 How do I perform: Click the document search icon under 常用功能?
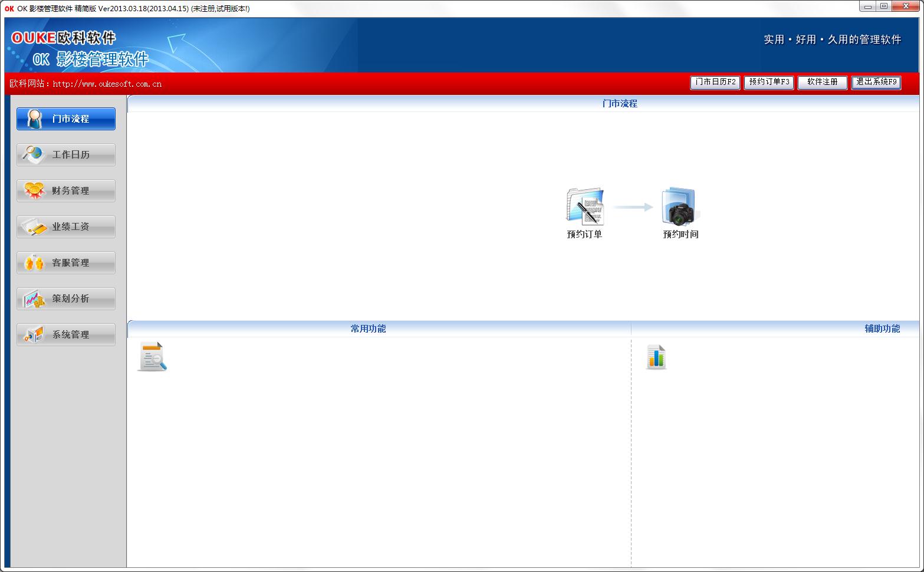click(x=152, y=357)
